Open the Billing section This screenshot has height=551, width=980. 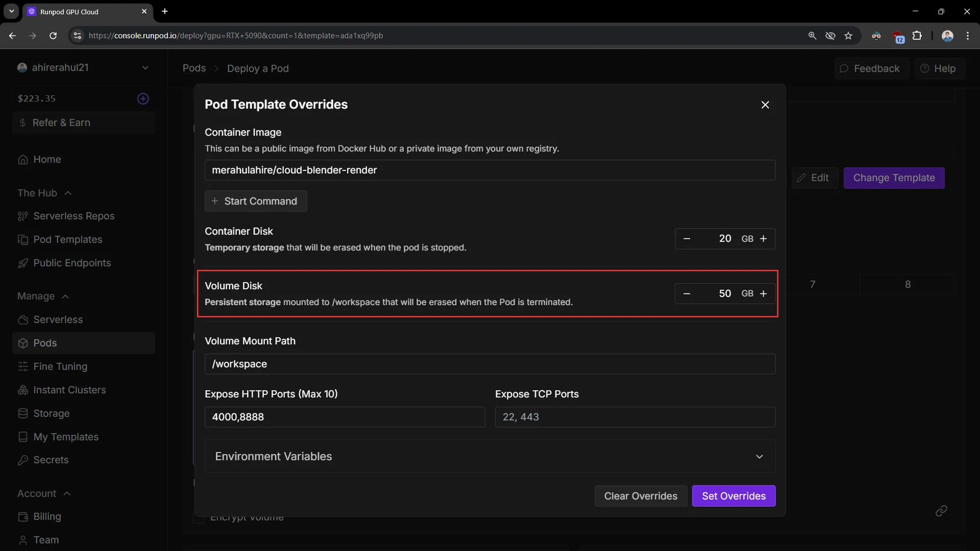46,516
